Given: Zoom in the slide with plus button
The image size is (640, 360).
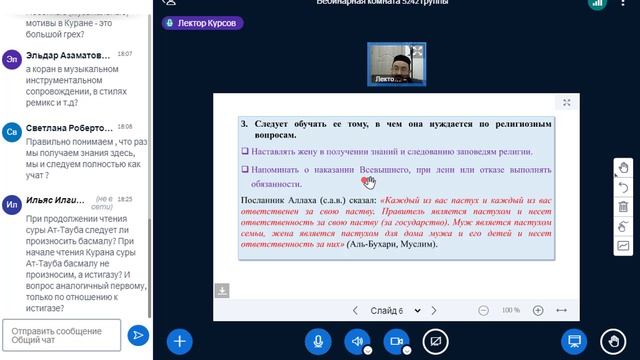Looking at the screenshot, I should [538, 311].
